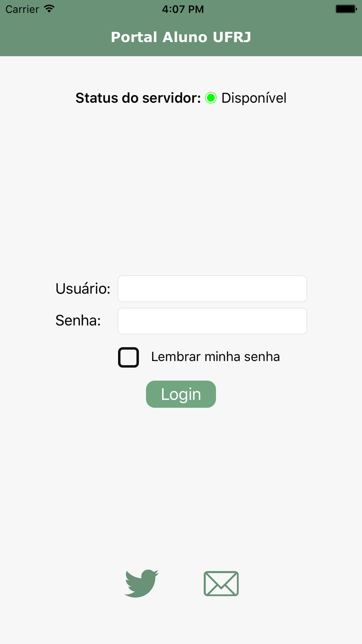Open the Twitter bird icon
Viewport: 362px width, 644px height.
142,583
